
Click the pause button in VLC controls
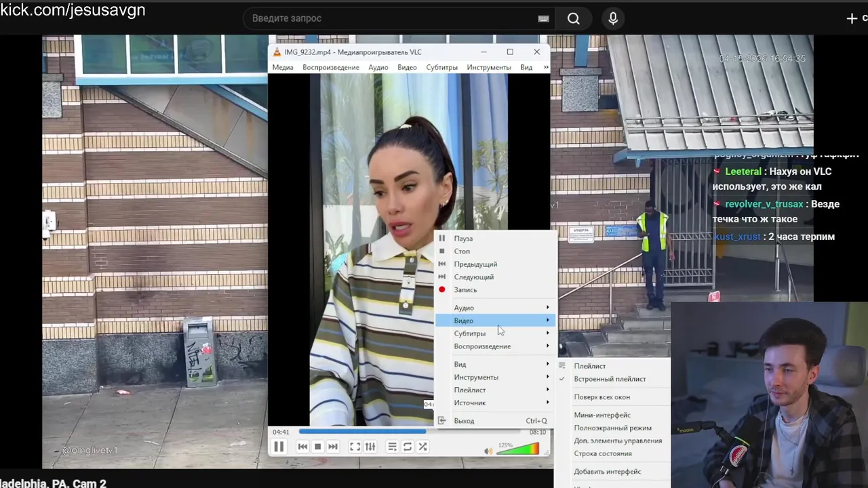[279, 447]
